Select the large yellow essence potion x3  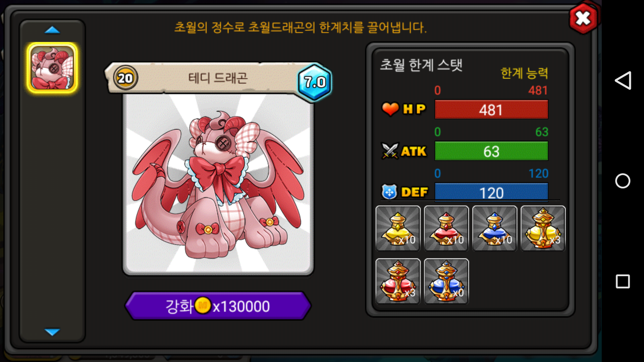click(x=543, y=228)
